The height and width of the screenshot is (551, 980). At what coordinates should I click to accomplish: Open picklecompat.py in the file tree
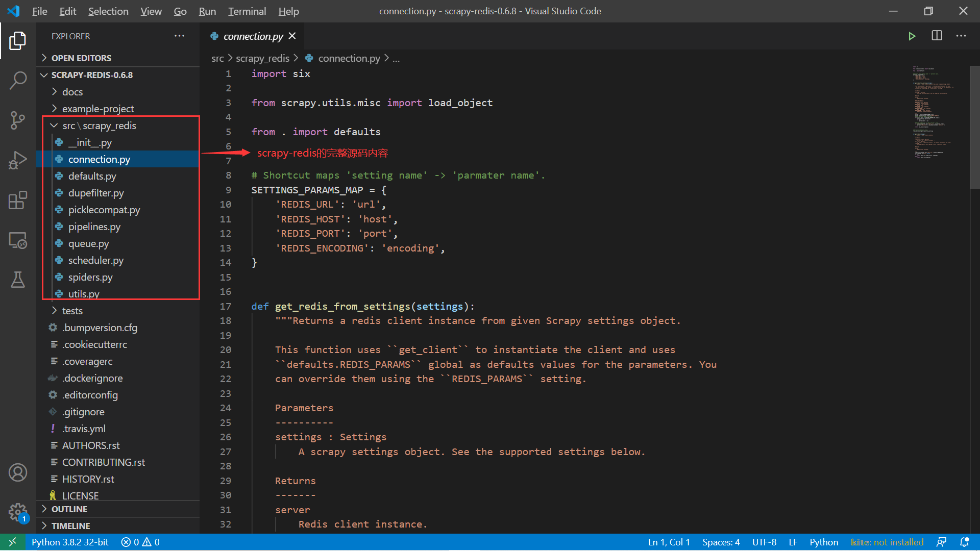(118, 210)
